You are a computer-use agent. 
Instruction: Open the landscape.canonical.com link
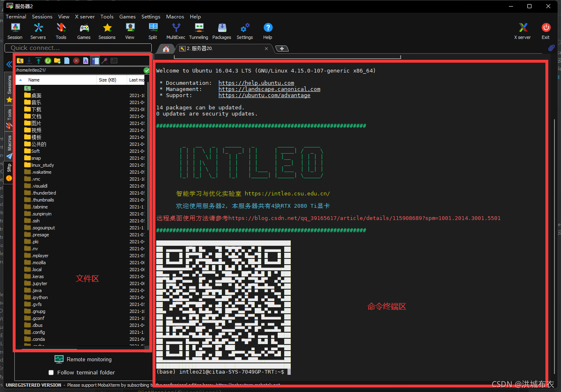click(x=269, y=89)
